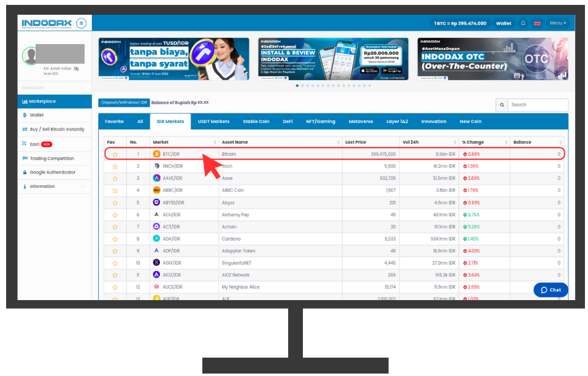Open Trading Competition via its flag icon

tap(25, 158)
